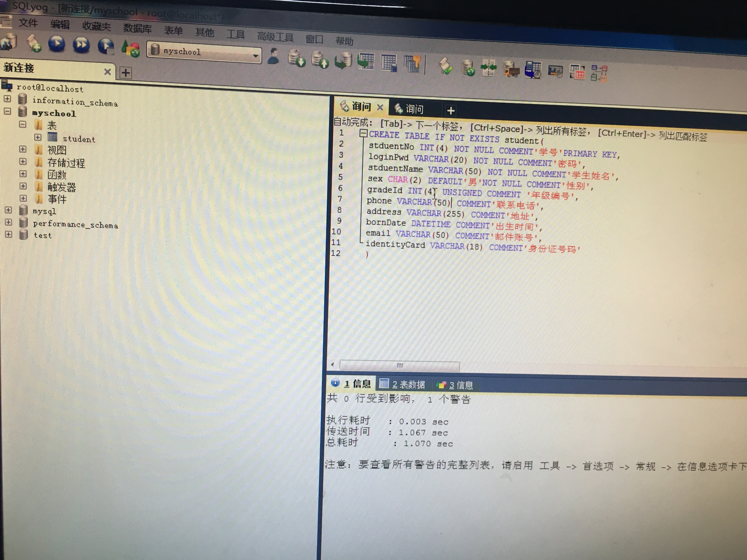Open the 编辑 menu
747x560 pixels.
(60, 25)
